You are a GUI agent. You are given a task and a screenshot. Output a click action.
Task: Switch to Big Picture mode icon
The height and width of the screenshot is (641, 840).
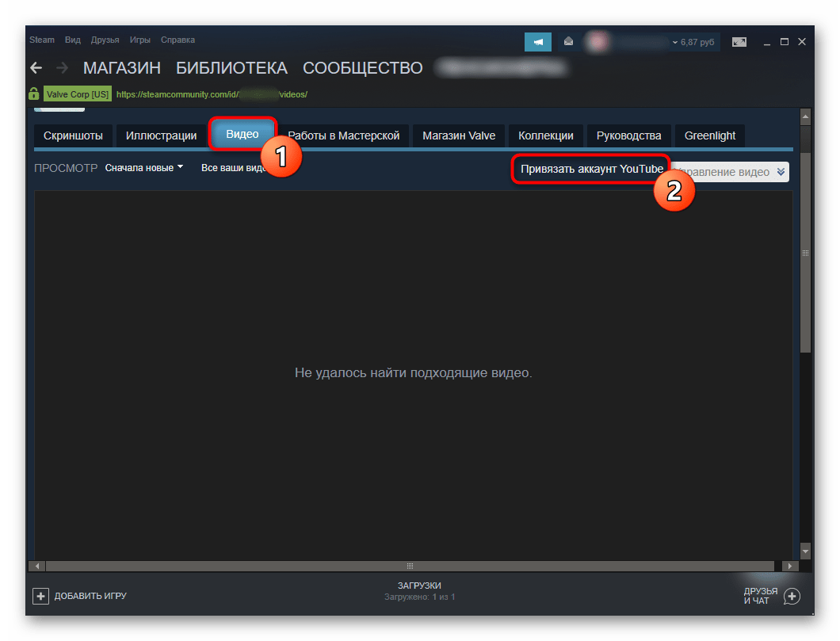[739, 41]
